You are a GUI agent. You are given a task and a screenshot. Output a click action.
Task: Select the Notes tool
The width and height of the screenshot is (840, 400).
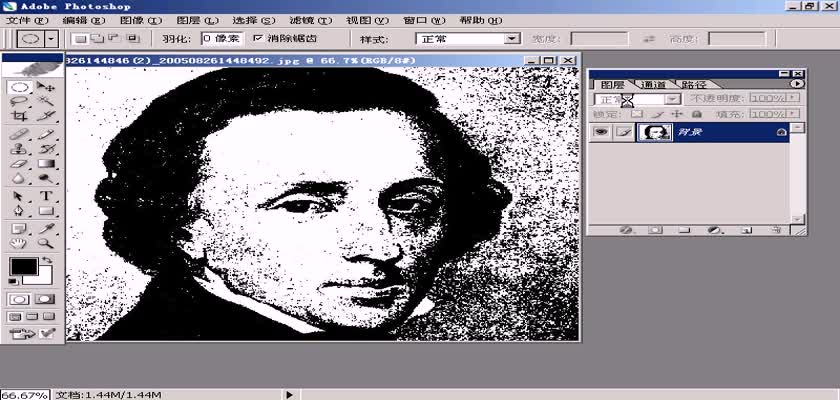[19, 229]
